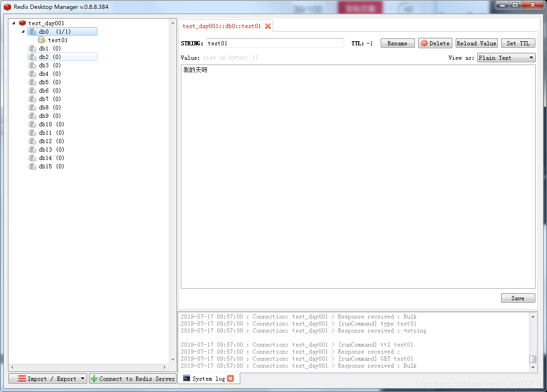Open the View as Plain Text dropdown
Viewport: 547px width, 392px height.
tap(506, 58)
